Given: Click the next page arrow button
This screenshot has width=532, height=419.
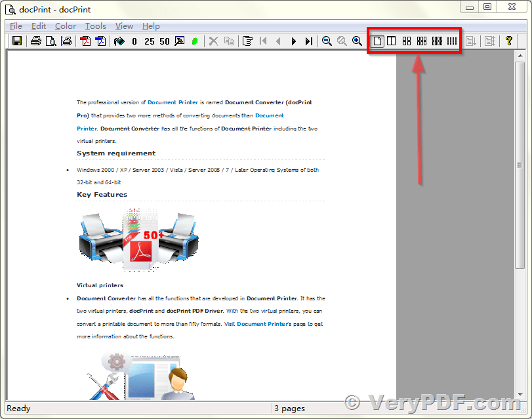Looking at the screenshot, I should coord(293,41).
